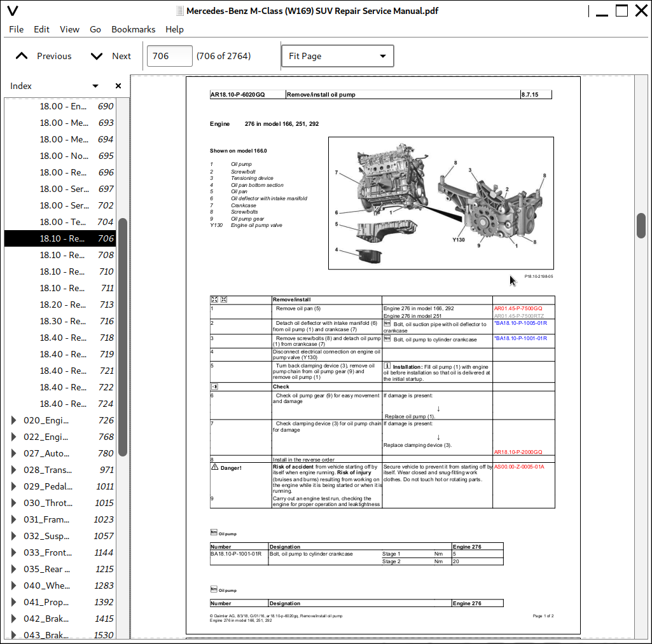
Task: Click the Installation info icon in step 5
Action: [387, 366]
